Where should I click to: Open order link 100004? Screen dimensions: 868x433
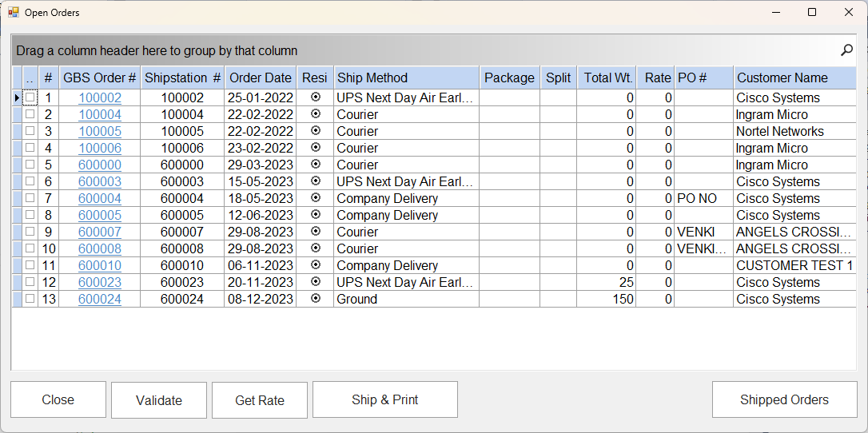point(100,114)
